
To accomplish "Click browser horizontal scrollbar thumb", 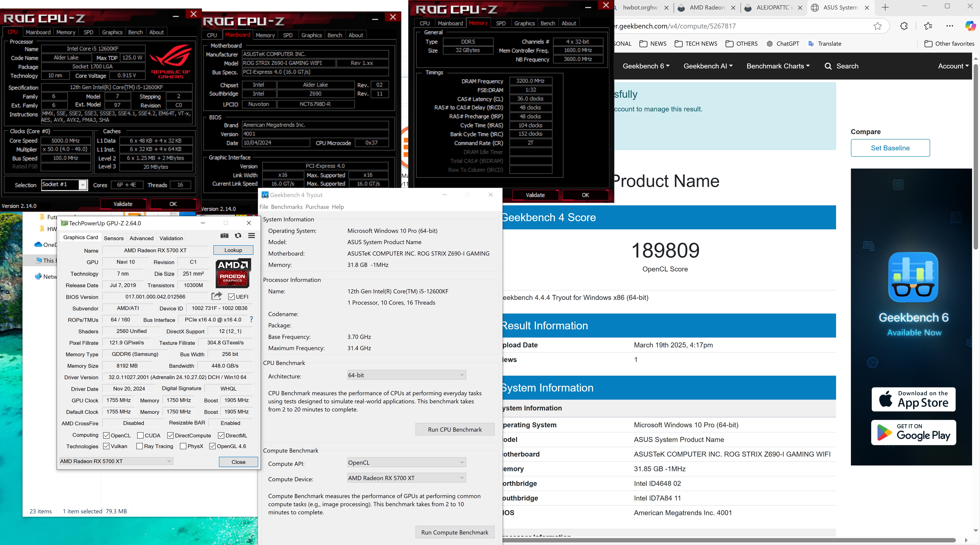I will pyautogui.click(x=729, y=540).
